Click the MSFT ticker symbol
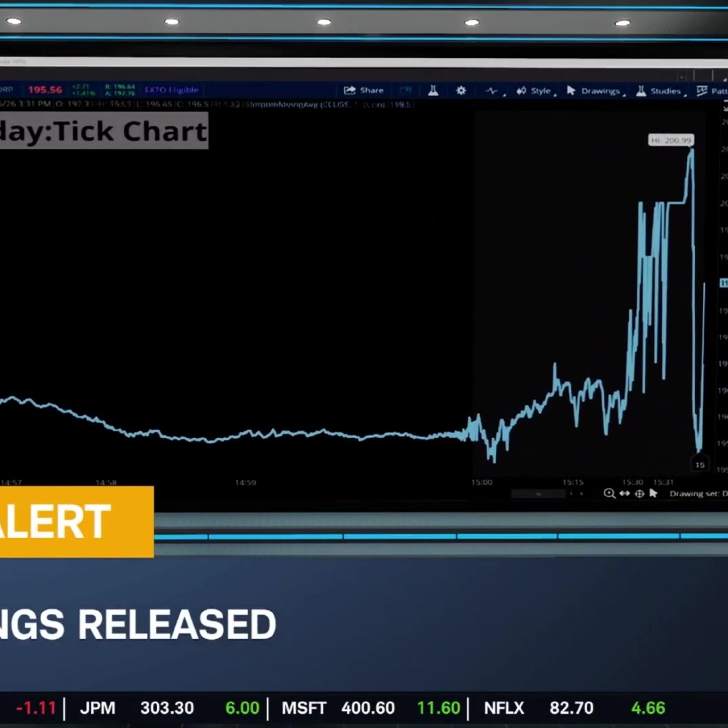This screenshot has width=728, height=728. pos(304,708)
